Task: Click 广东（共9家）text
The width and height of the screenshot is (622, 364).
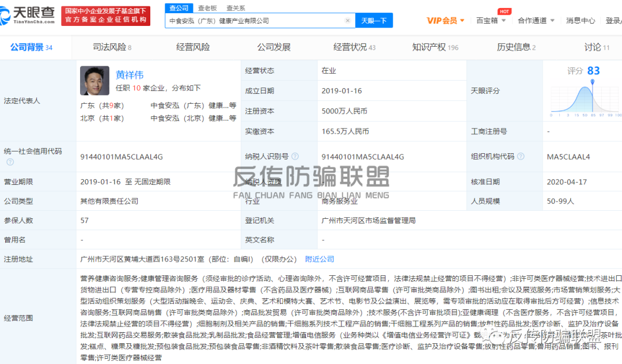Action: click(102, 105)
